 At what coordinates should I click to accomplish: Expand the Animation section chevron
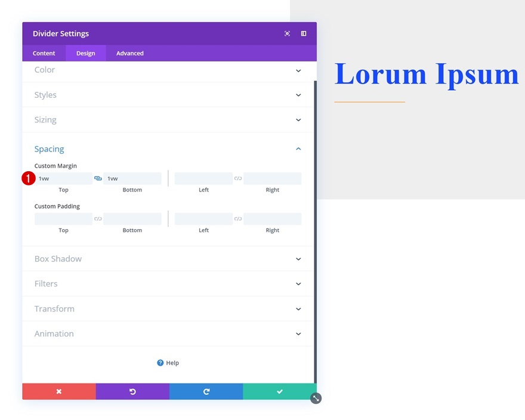click(298, 334)
